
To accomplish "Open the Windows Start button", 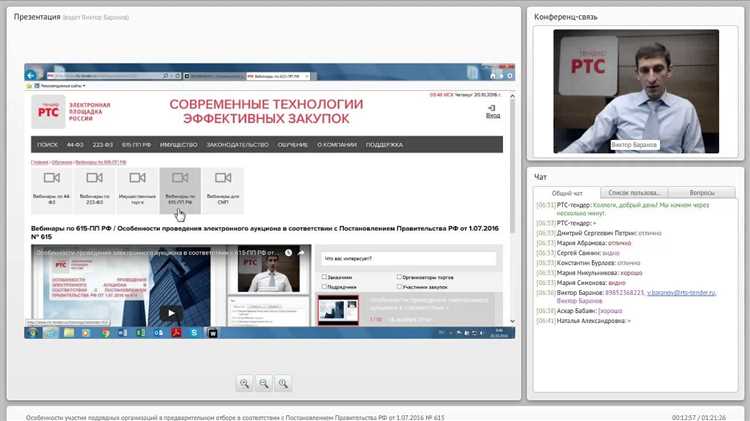I will (33, 332).
